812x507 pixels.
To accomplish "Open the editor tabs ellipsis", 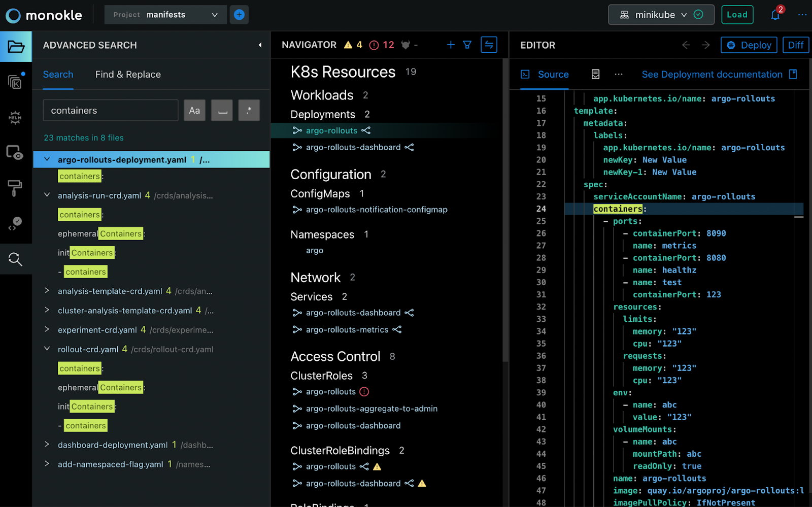I will [x=618, y=74].
